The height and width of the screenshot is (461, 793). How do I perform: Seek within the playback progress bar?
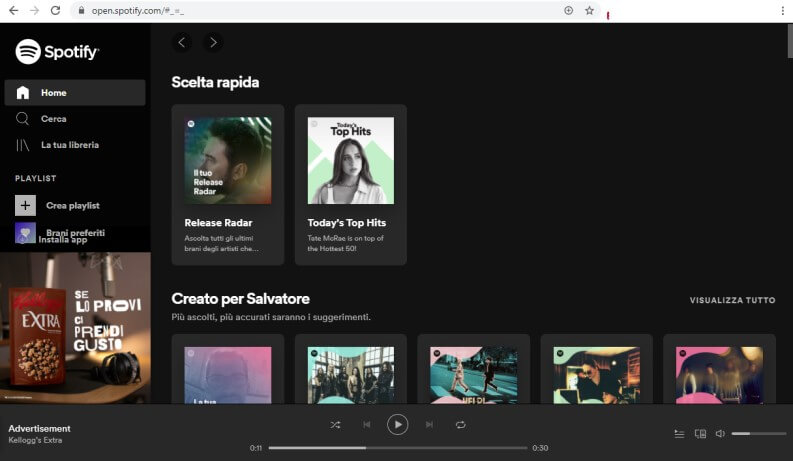click(398, 448)
